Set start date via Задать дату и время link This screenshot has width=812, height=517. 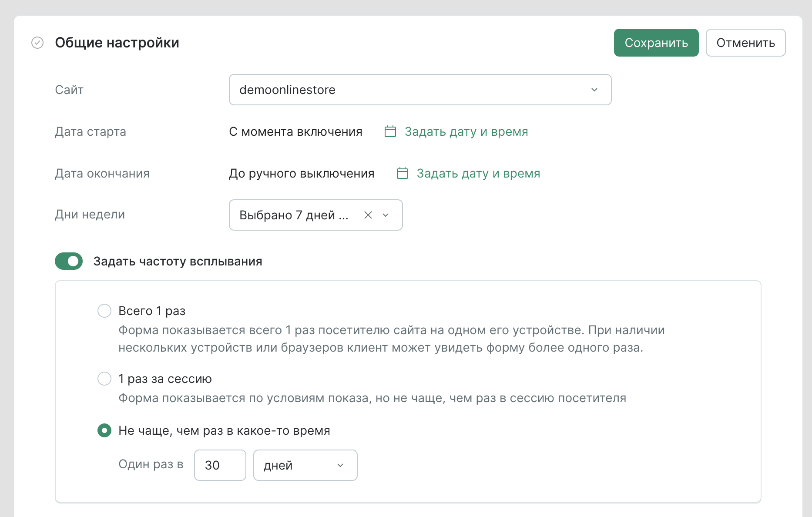pos(466,131)
